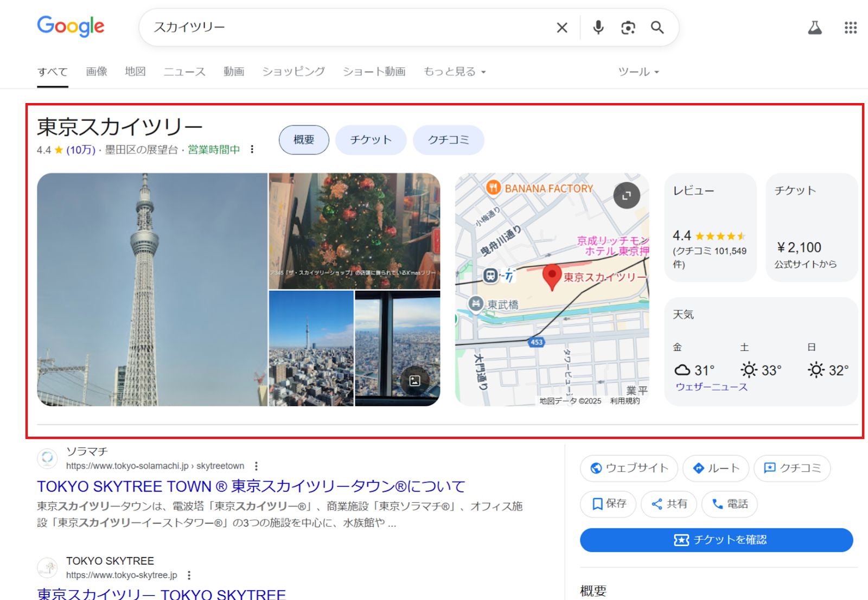Screen dimensions: 868x600
Task: Clear the search box with the X icon
Action: pos(562,28)
